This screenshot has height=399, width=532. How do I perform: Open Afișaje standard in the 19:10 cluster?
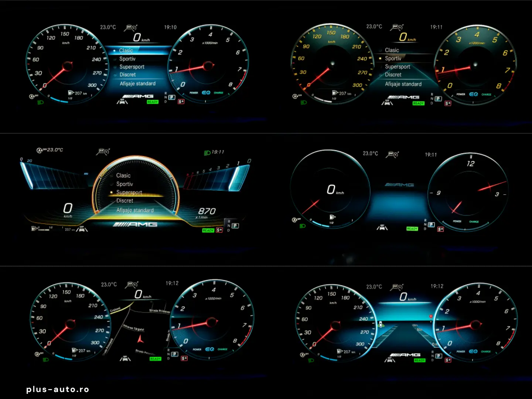[x=137, y=83]
